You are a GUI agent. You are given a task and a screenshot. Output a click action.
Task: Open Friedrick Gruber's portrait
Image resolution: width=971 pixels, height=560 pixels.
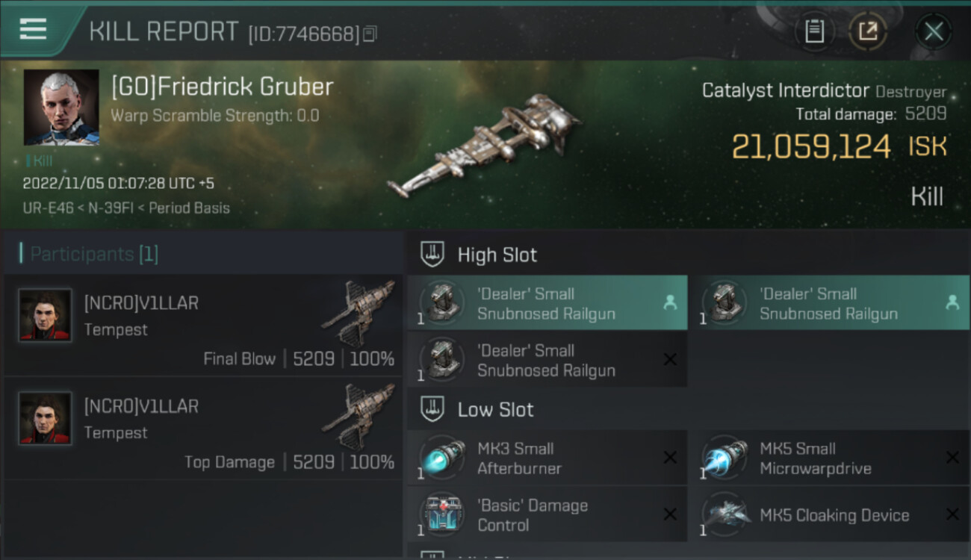point(61,108)
